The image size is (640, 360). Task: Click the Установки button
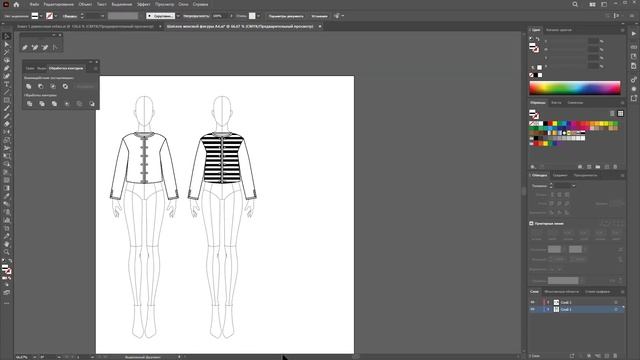319,16
